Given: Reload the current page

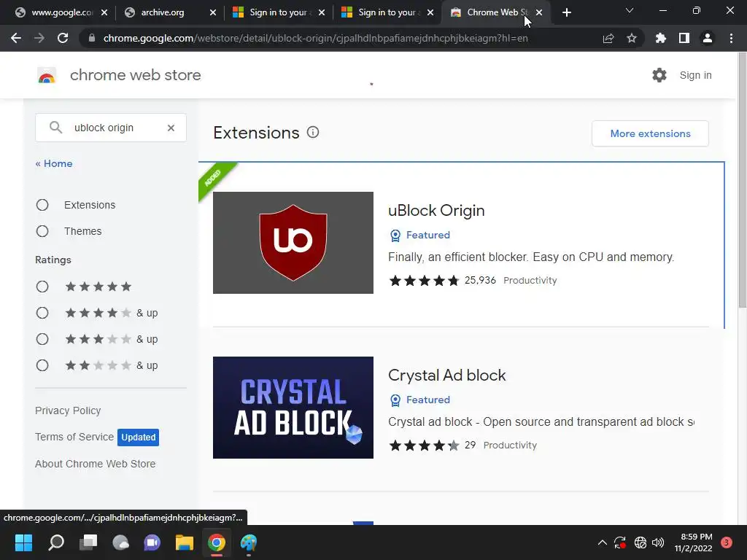Looking at the screenshot, I should click(63, 38).
